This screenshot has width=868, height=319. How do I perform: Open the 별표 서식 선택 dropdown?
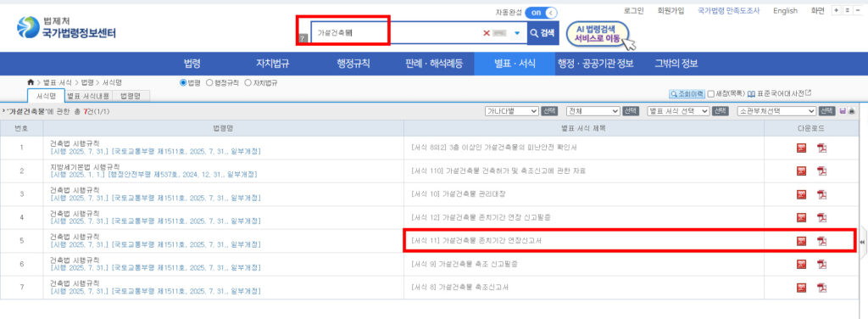pyautogui.click(x=678, y=111)
